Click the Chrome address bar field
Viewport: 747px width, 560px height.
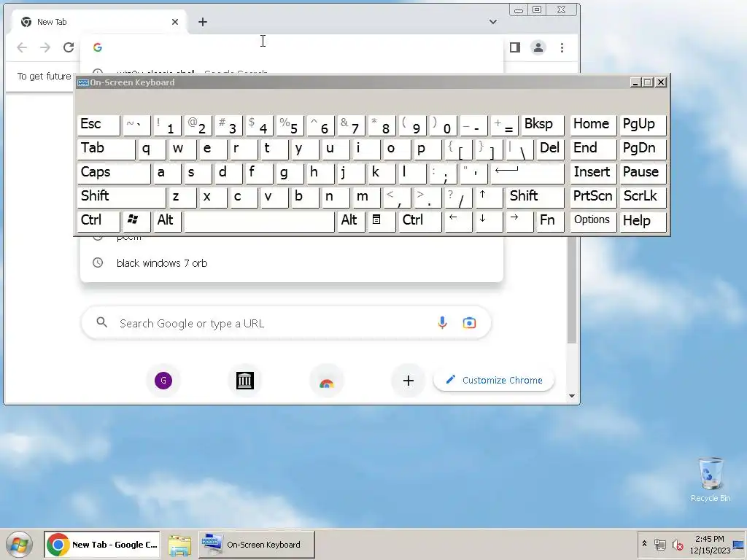click(292, 47)
